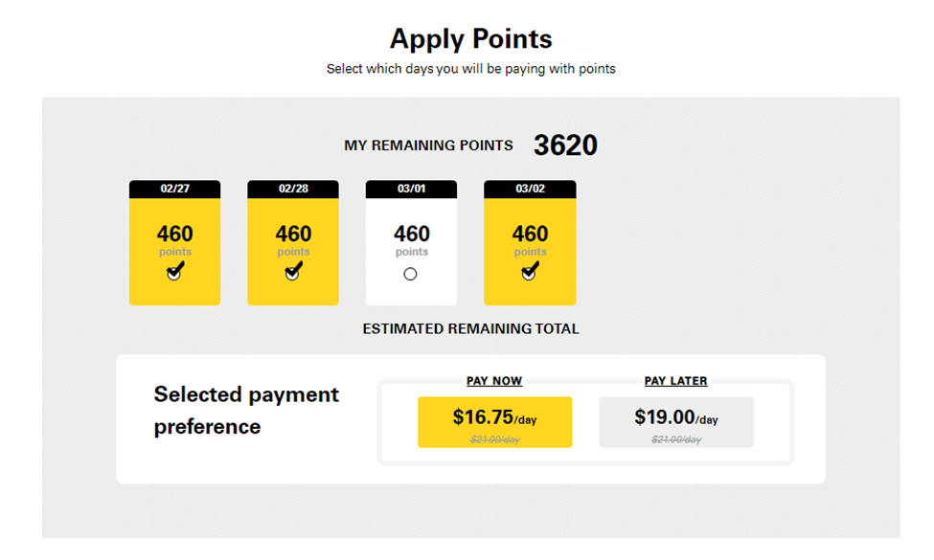Uncheck the checkmark on the 03/02 card
934x560 pixels.
click(529, 271)
